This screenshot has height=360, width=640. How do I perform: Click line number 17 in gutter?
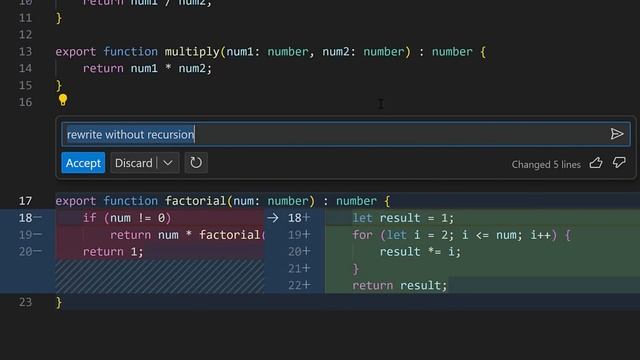(25, 201)
